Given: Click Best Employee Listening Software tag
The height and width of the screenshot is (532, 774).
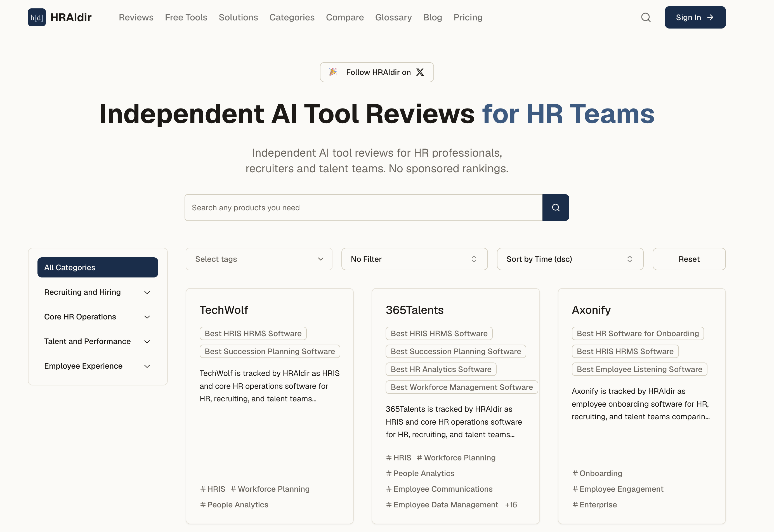Looking at the screenshot, I should click(x=640, y=369).
